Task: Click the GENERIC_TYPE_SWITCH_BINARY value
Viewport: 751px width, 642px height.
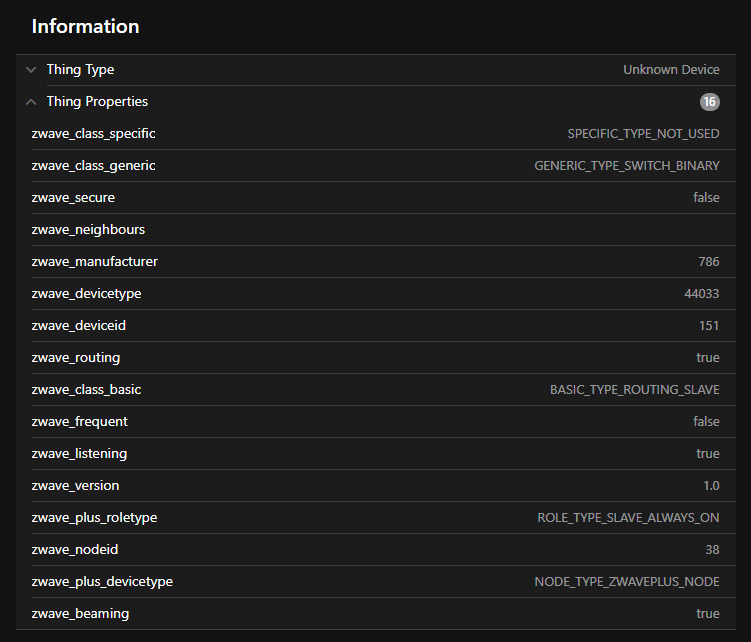Action: [627, 166]
